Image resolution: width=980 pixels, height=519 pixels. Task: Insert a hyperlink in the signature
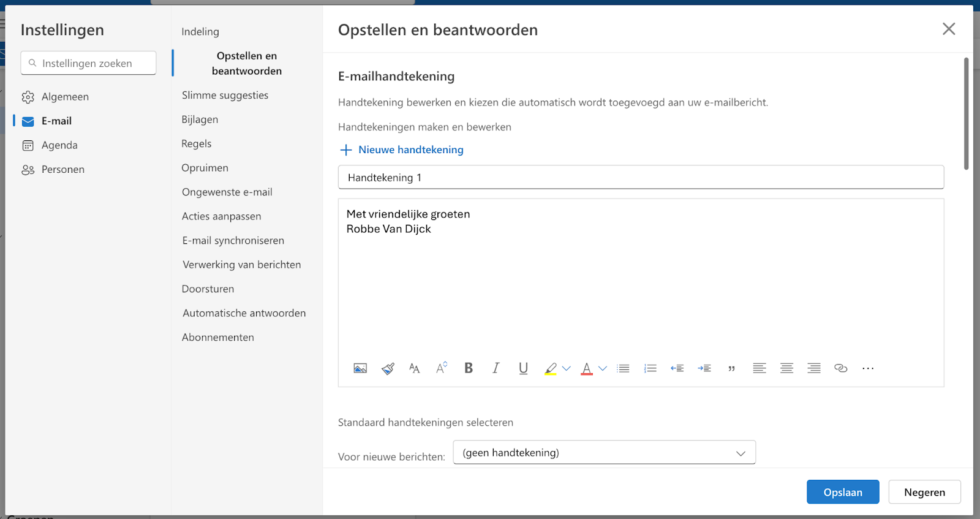[x=841, y=368]
